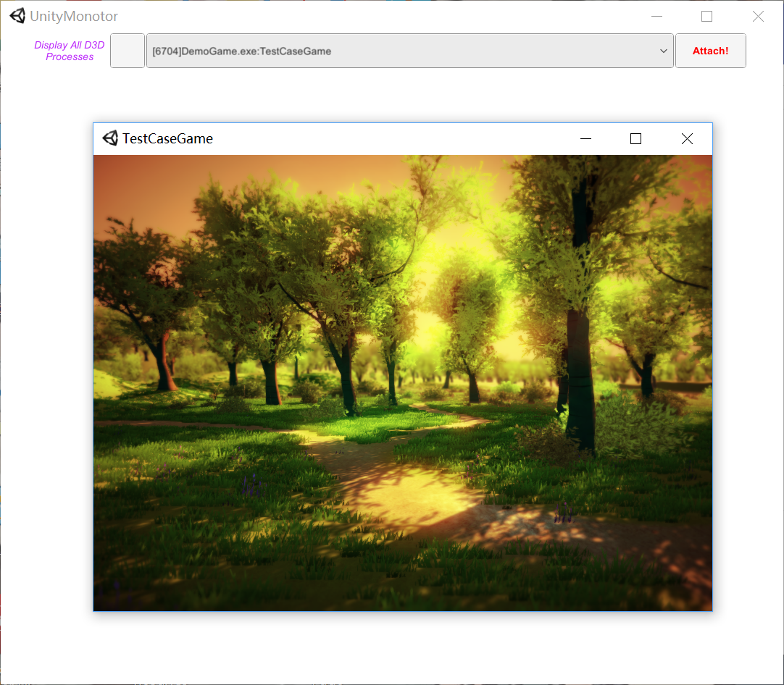Expand process list using the chevron arrow
The width and height of the screenshot is (784, 685).
(x=664, y=51)
